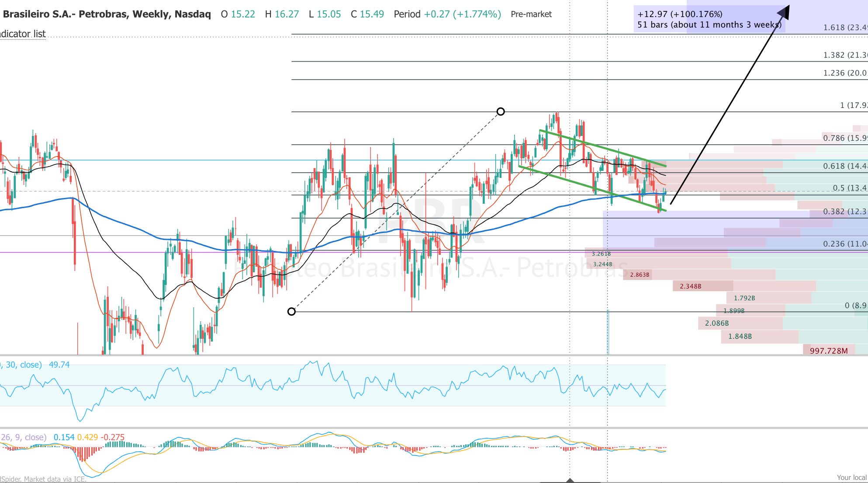This screenshot has height=483, width=868.
Task: Click the Period +0.27 (+1.774%) change value
Action: [x=447, y=14]
